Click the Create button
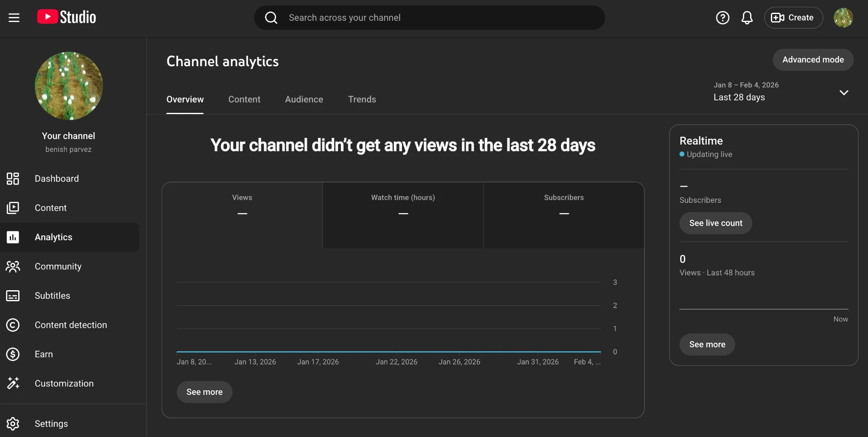The image size is (868, 437). pos(793,17)
